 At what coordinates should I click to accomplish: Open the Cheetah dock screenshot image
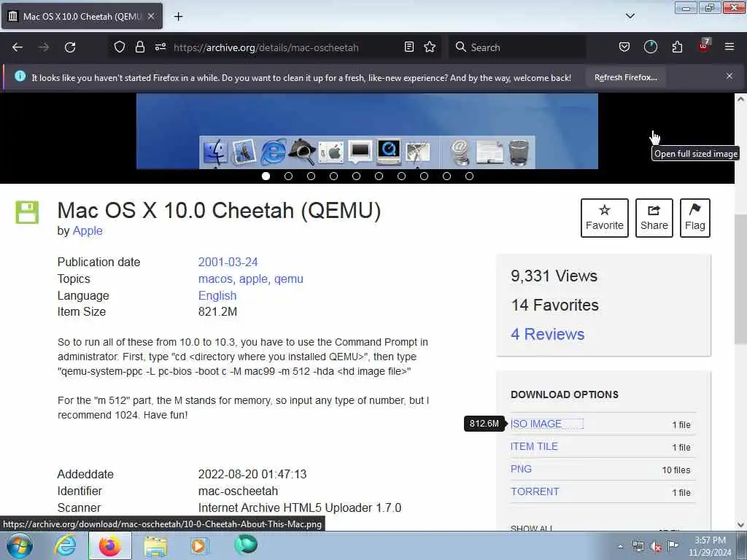[x=367, y=131]
